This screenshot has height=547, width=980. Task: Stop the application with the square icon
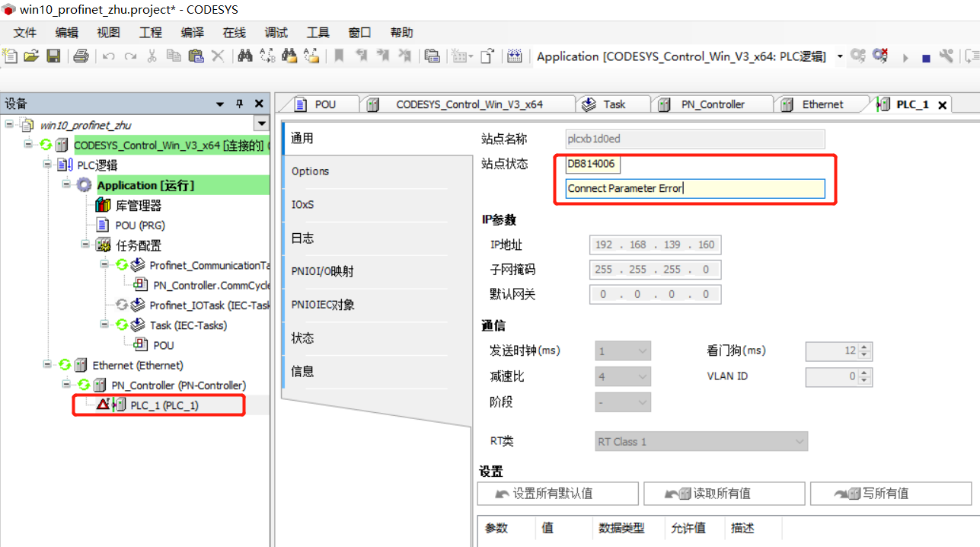tap(924, 56)
